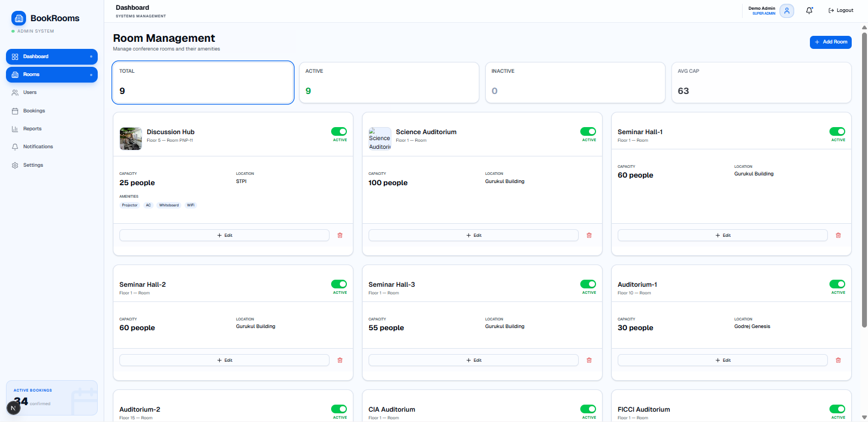Click the notification bell icon
Viewport: 868px width, 422px height.
tap(809, 10)
